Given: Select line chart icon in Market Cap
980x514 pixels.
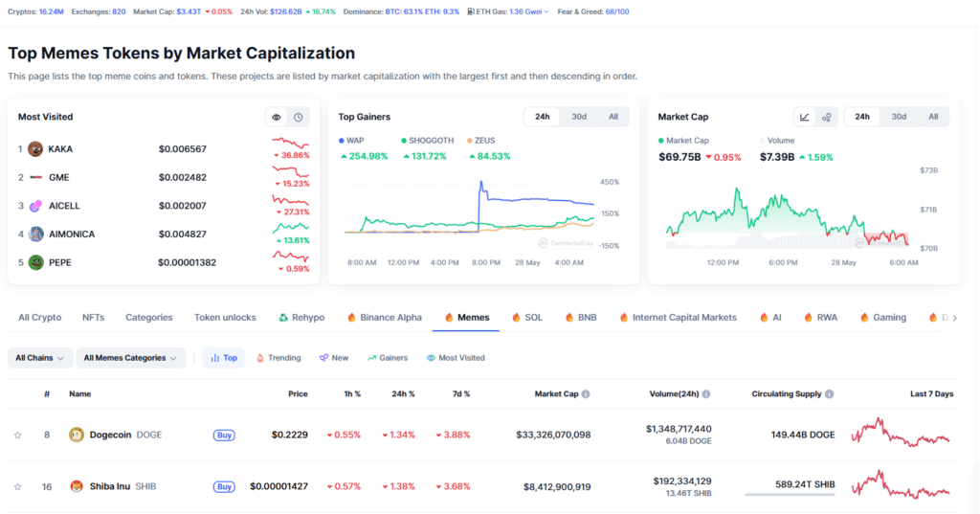Looking at the screenshot, I should [804, 117].
